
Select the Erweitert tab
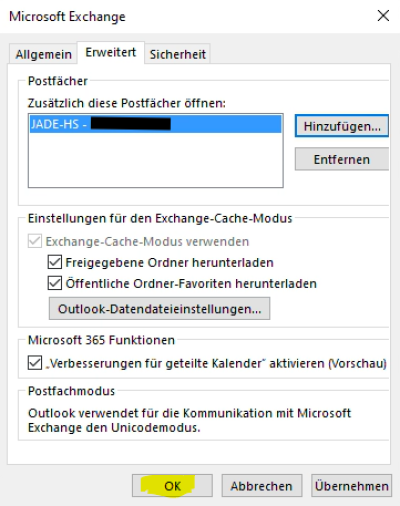[x=111, y=52]
